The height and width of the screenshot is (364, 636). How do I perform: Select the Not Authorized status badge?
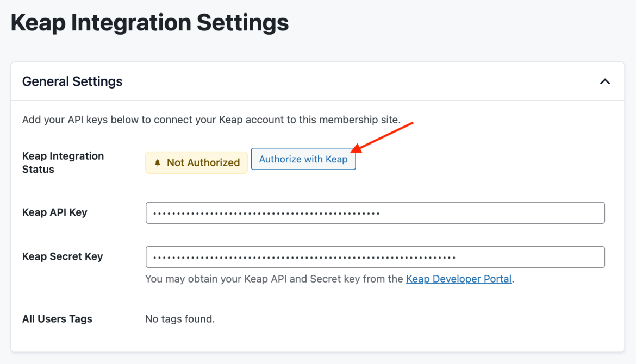(x=196, y=162)
